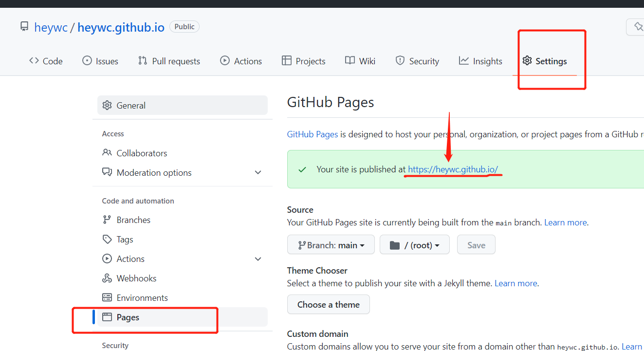This screenshot has width=644, height=351.
Task: Click the server icon beside Environments
Action: coord(107,297)
